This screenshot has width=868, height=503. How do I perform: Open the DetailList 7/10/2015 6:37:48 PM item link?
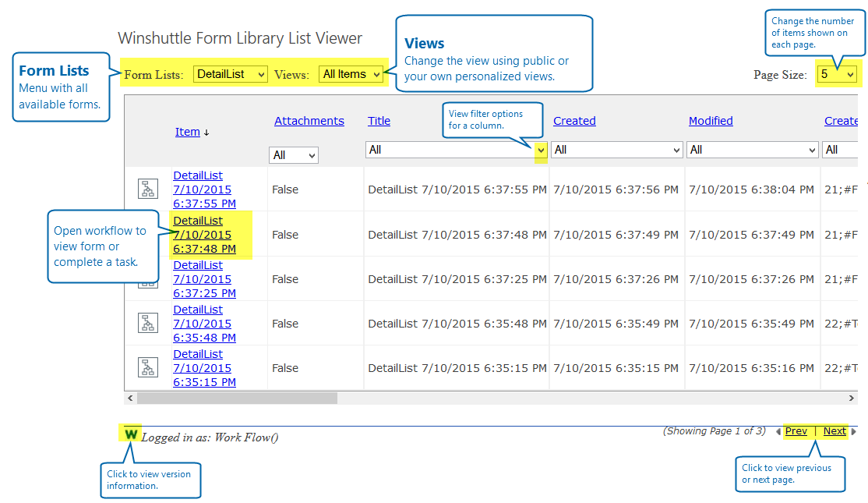click(204, 235)
